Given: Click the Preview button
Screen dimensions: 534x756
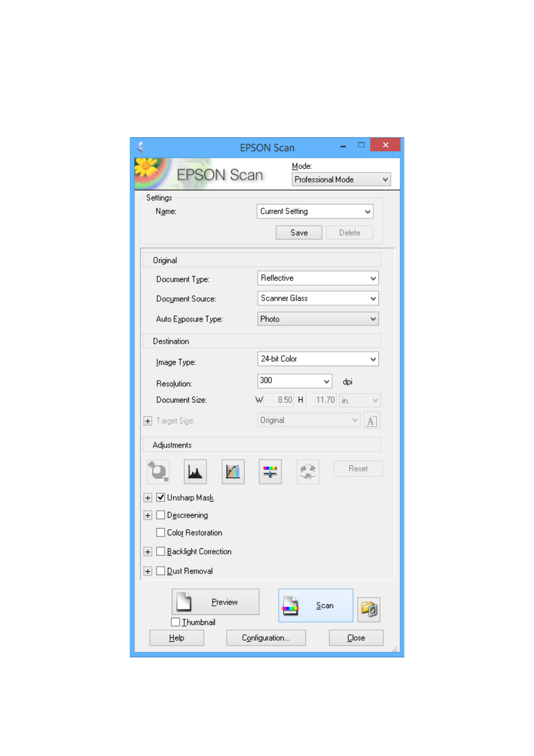Looking at the screenshot, I should pyautogui.click(x=216, y=602).
